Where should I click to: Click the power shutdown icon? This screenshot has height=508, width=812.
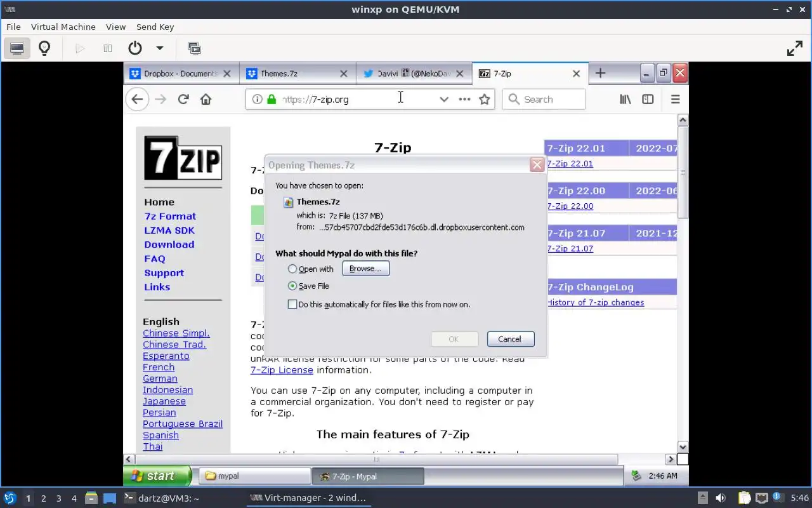click(134, 48)
